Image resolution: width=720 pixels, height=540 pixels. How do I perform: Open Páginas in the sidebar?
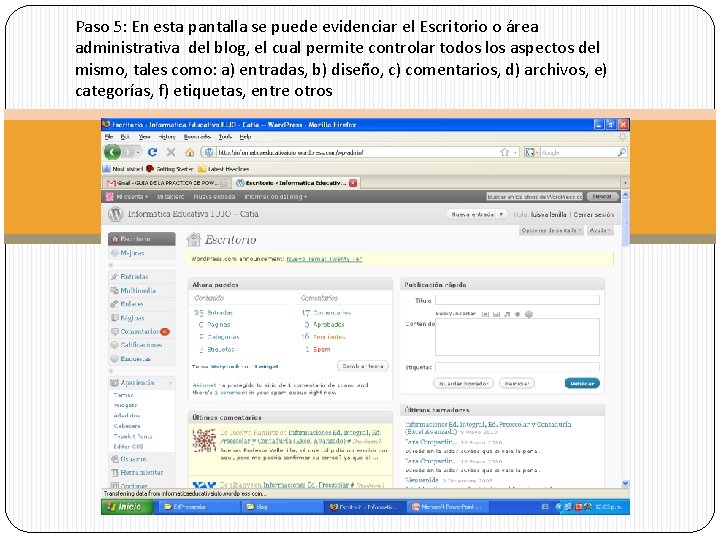pos(132,317)
